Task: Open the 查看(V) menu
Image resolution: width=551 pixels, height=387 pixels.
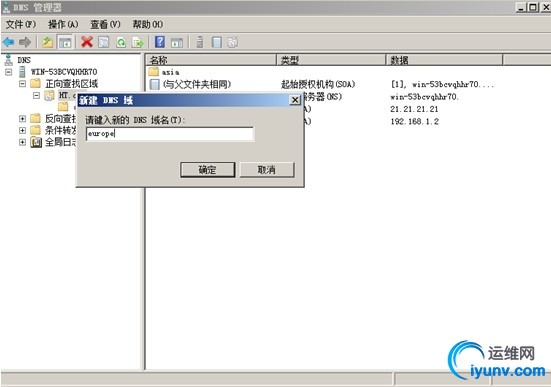Action: coord(105,24)
